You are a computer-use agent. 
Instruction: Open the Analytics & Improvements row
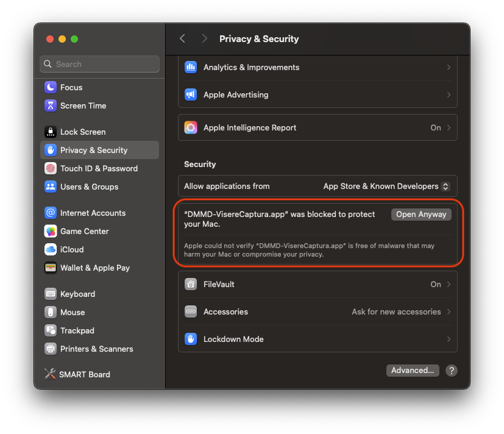click(x=318, y=67)
